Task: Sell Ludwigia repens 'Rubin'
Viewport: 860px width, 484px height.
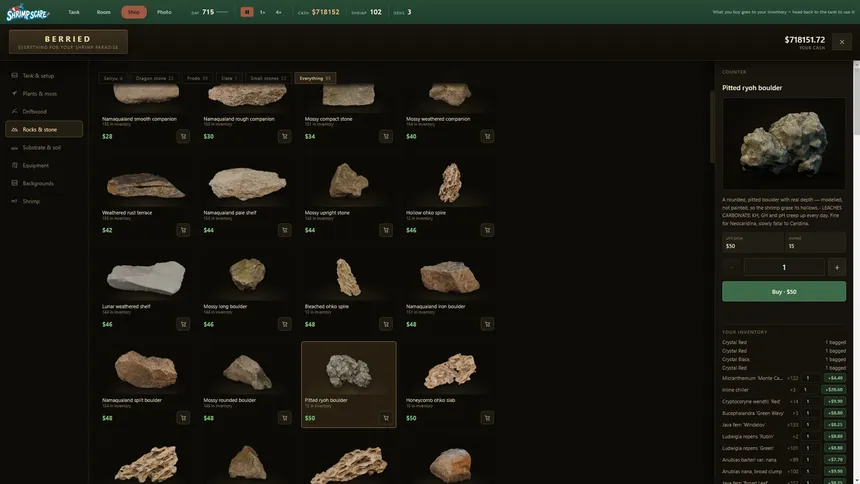Action: (x=835, y=436)
